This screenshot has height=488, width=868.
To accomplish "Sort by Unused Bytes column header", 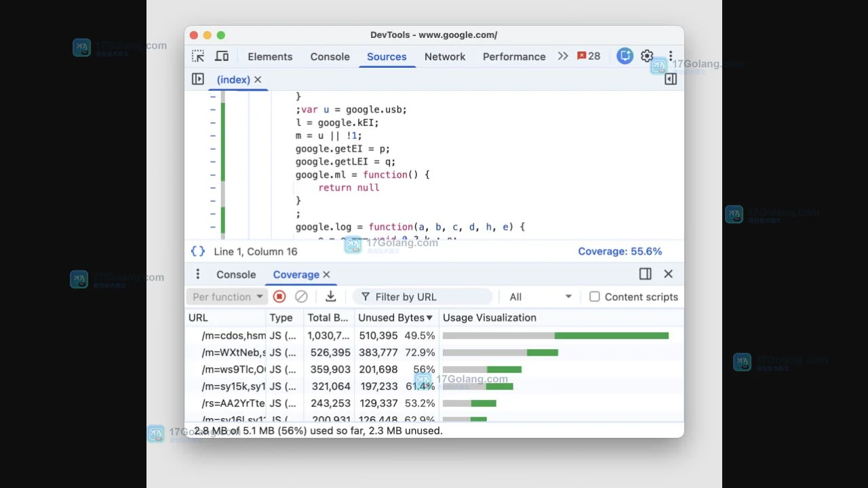I will 397,318.
